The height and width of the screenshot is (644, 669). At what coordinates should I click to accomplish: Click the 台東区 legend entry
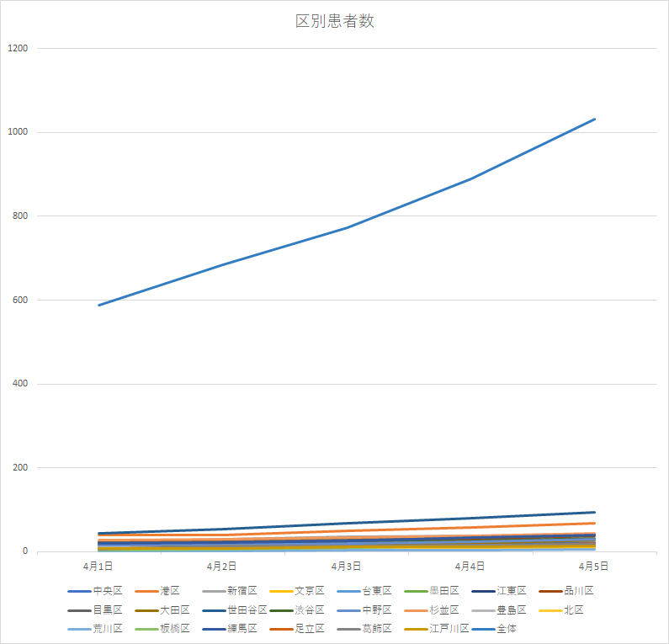pos(364,591)
